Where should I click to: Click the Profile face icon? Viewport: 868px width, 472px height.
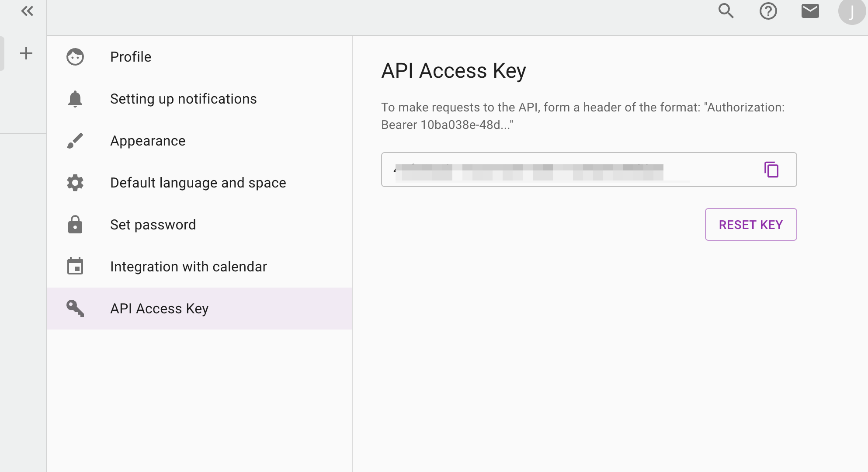(75, 57)
